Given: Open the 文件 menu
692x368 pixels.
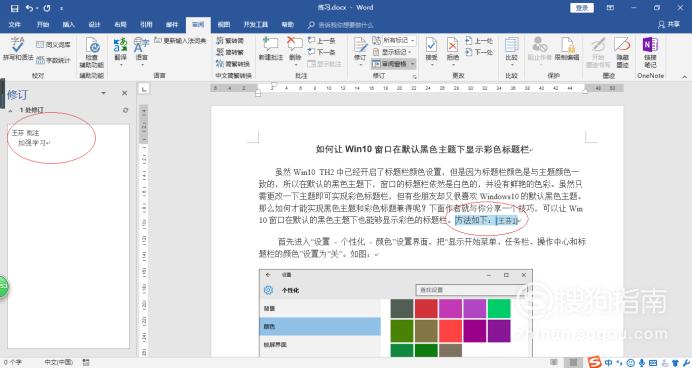Looking at the screenshot, I should point(15,25).
